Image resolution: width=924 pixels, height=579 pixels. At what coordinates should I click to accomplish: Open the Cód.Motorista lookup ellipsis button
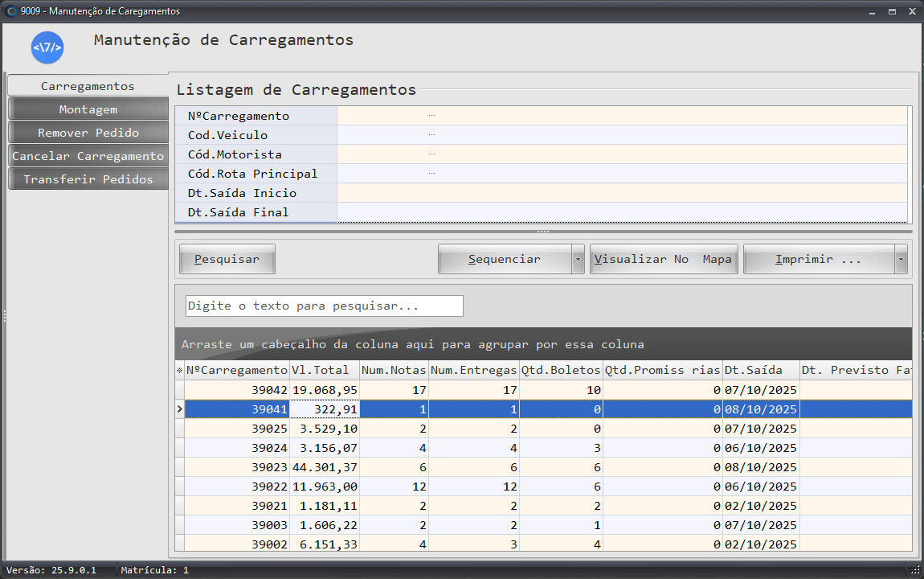pos(431,154)
